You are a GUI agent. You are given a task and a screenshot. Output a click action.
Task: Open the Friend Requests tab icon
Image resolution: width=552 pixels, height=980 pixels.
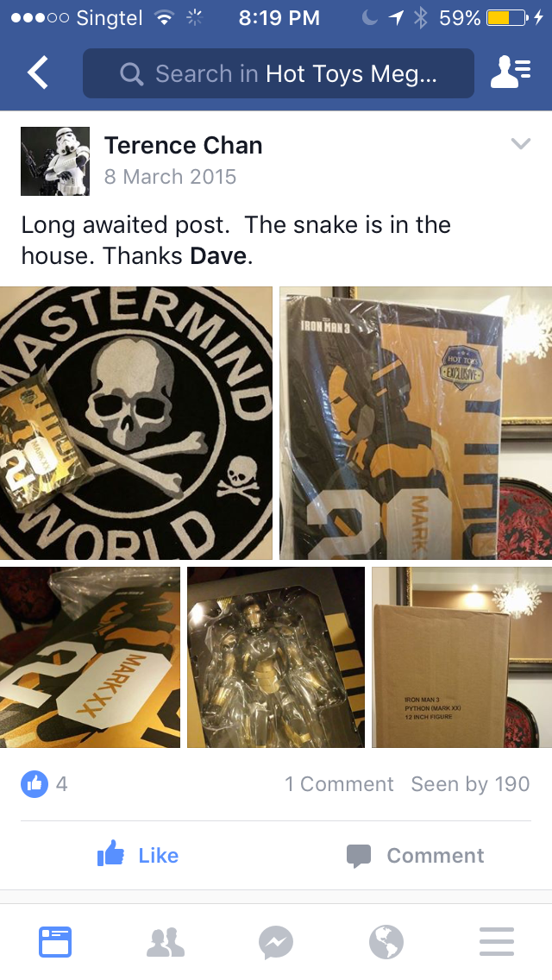point(166,942)
